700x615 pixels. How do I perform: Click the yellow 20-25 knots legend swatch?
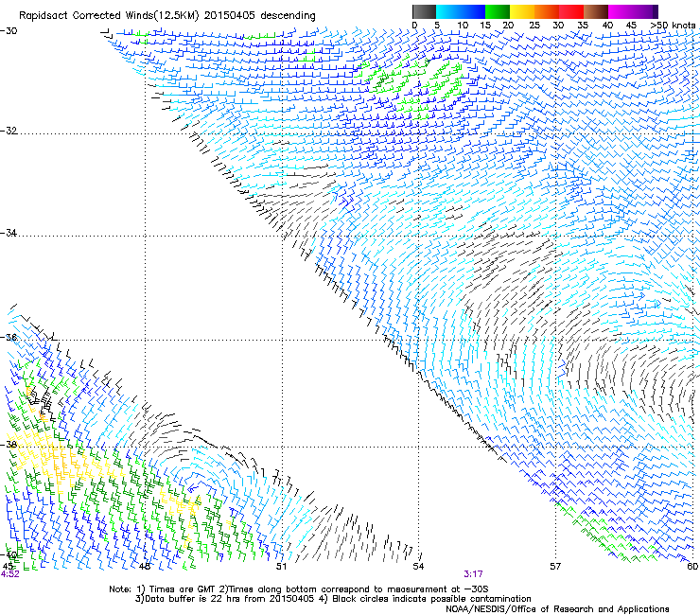pos(522,11)
